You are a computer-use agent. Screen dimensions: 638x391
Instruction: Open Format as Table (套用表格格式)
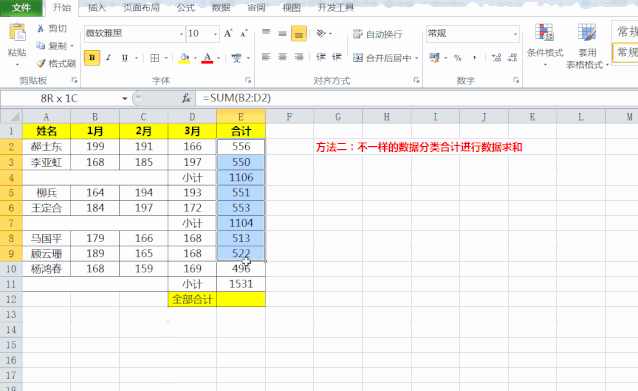[587, 46]
